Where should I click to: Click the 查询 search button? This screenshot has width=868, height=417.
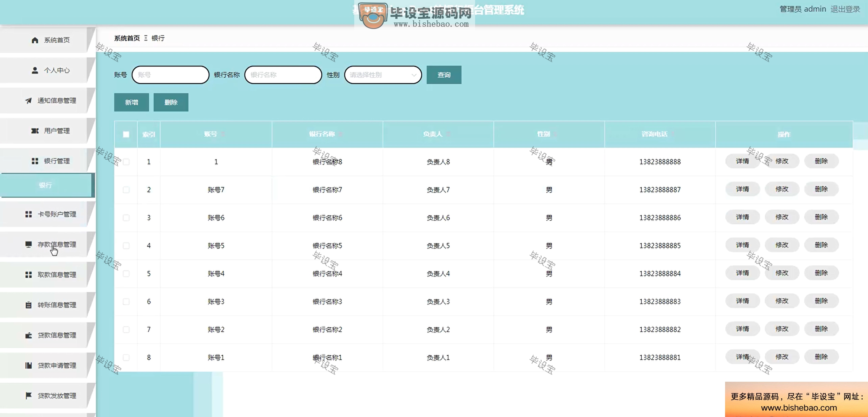pos(444,75)
